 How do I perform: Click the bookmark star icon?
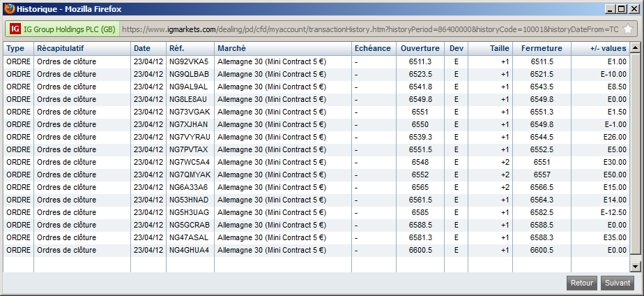[x=627, y=29]
